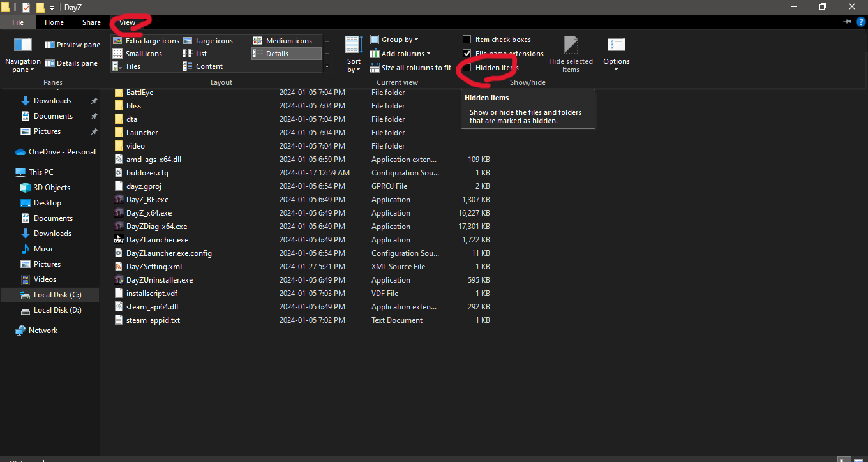Select the buldozer.cfg file icon

point(119,173)
